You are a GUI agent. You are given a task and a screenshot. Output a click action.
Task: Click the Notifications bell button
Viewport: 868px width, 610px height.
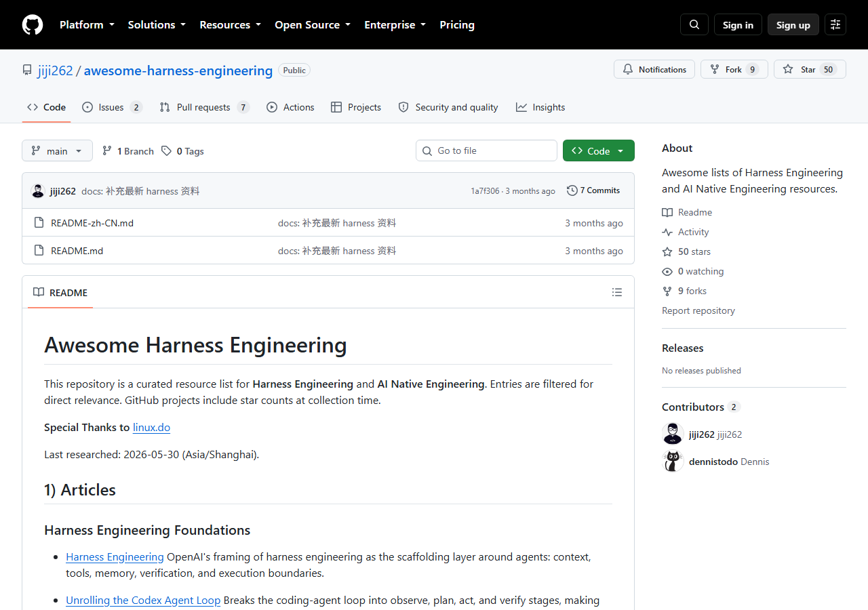click(654, 69)
